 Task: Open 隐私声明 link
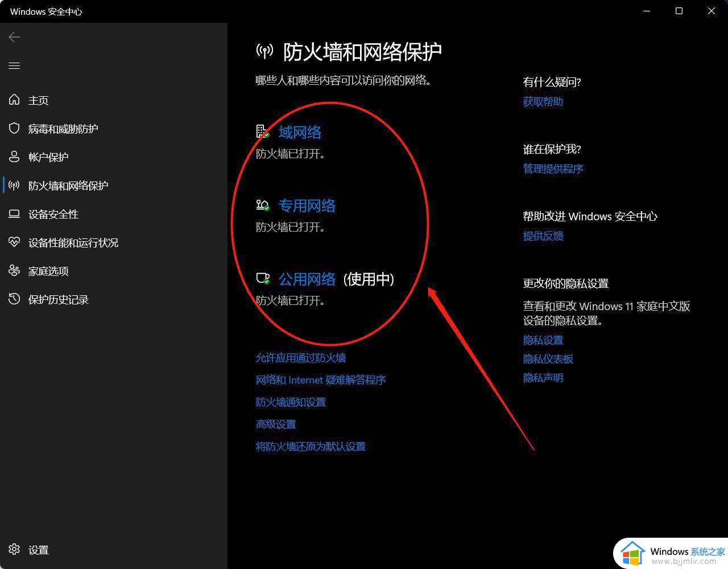[543, 377]
